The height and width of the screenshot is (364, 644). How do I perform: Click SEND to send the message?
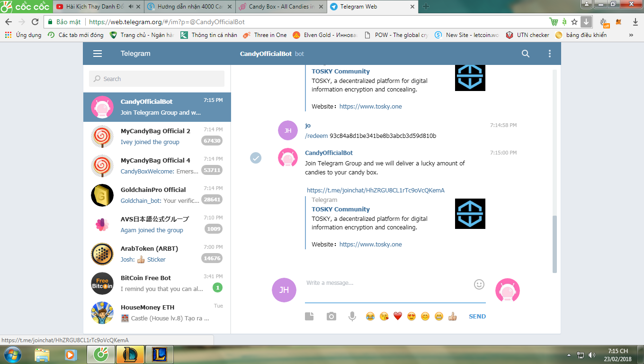(477, 316)
